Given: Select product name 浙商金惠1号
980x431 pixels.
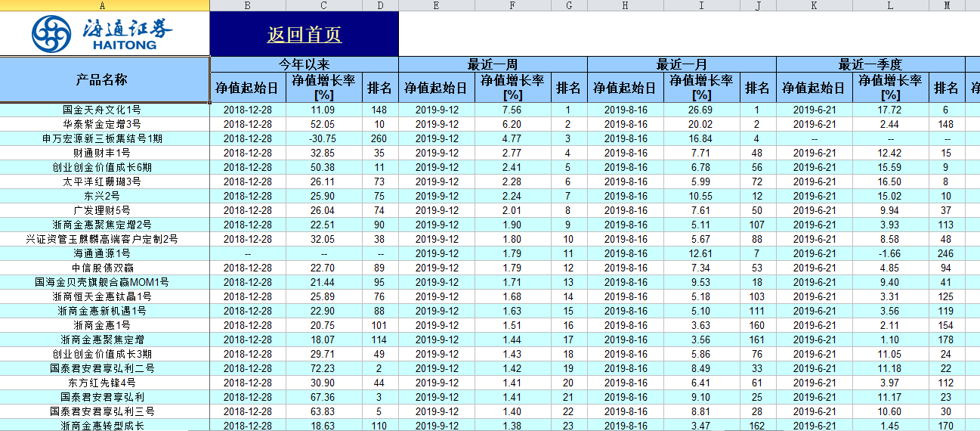Looking at the screenshot, I should point(102,325).
